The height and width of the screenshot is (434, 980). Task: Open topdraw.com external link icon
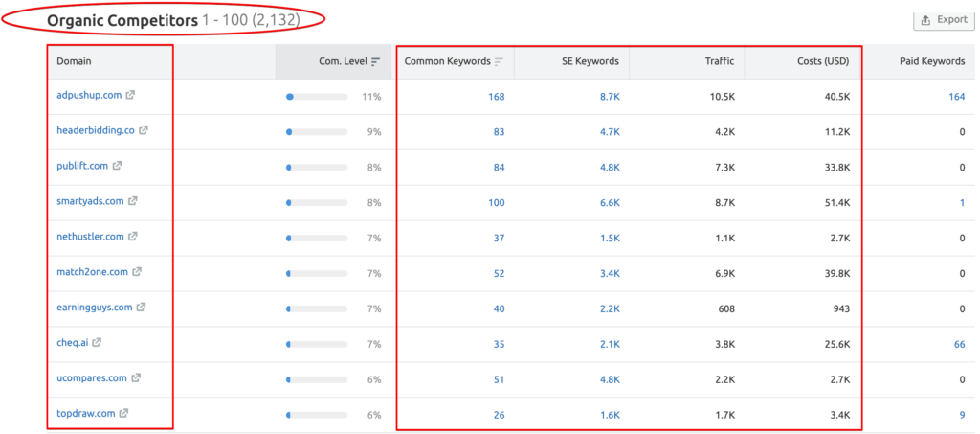pos(123,413)
